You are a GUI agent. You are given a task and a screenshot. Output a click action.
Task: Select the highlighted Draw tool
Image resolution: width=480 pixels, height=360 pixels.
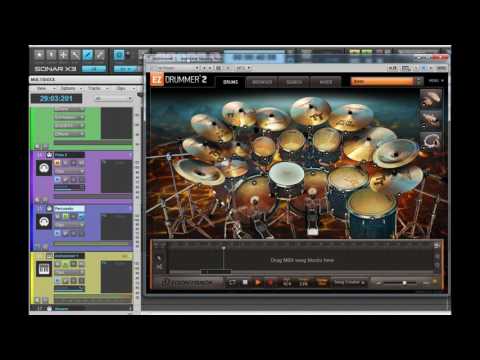[88, 55]
